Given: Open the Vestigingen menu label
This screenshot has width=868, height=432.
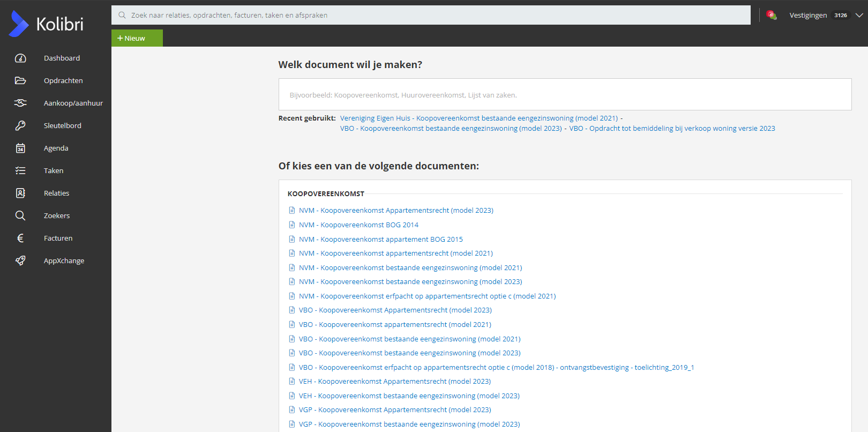Looking at the screenshot, I should [808, 15].
